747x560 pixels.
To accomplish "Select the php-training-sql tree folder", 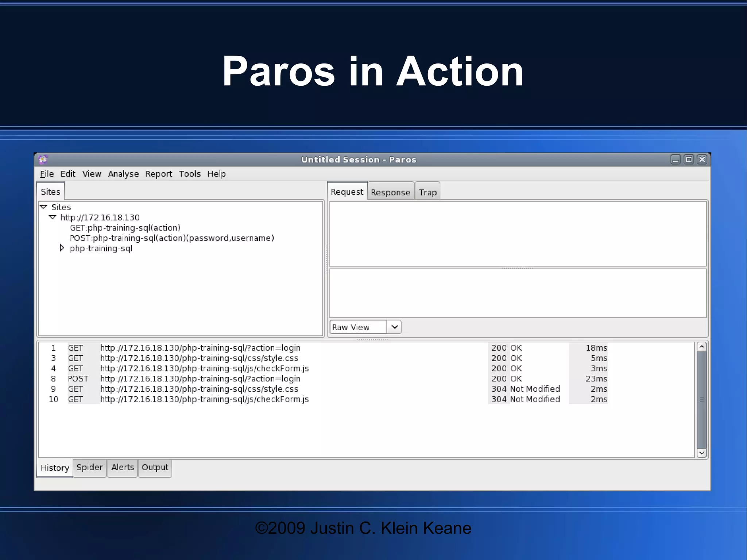I will (x=101, y=248).
